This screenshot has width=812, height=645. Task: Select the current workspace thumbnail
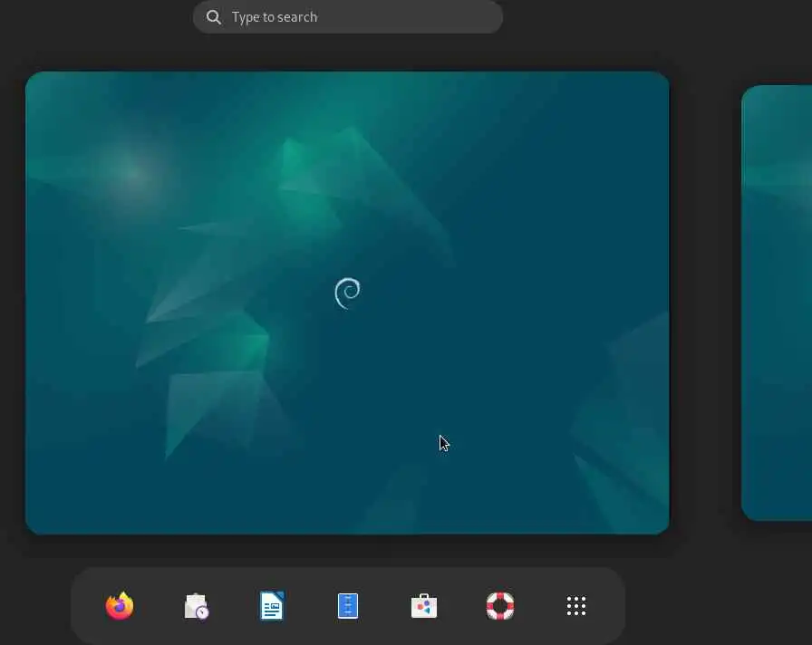[347, 303]
